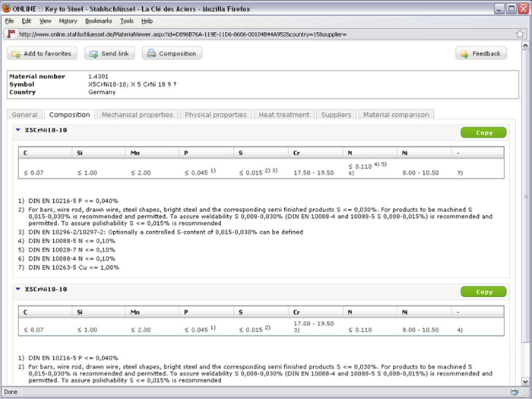
Task: Print composition via the Composition button
Action: click(172, 54)
